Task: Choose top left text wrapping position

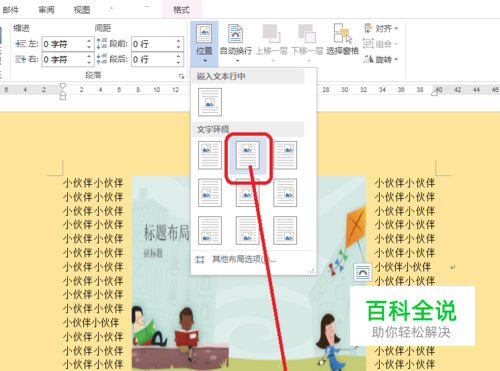Action: (210, 155)
